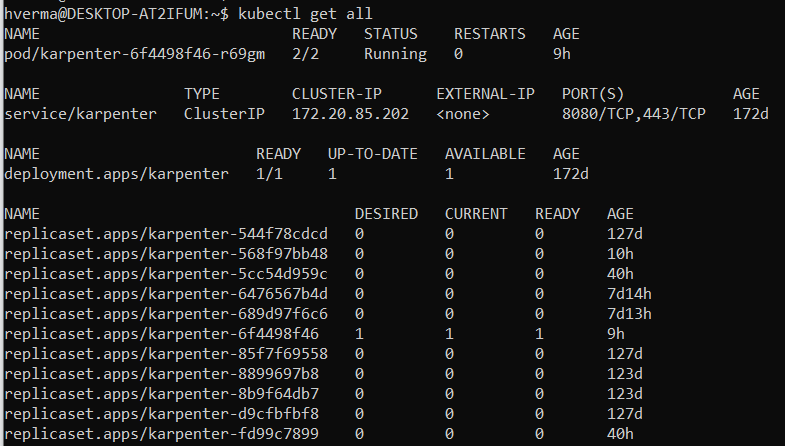Select replicaset karpenter-8899697b8
The image size is (785, 446).
[161, 374]
